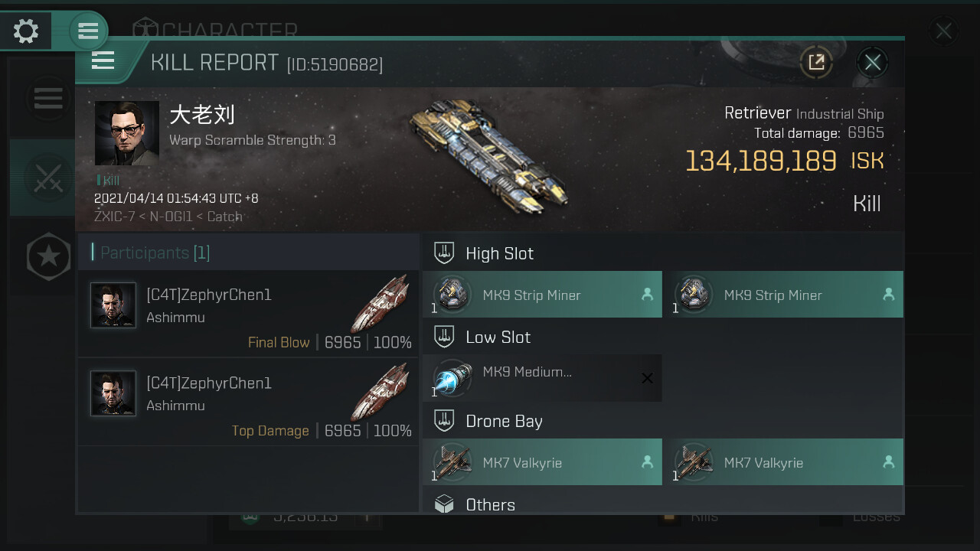Viewport: 980px width, 551px height.
Task: Select the Participants [1] tab
Action: click(x=155, y=253)
